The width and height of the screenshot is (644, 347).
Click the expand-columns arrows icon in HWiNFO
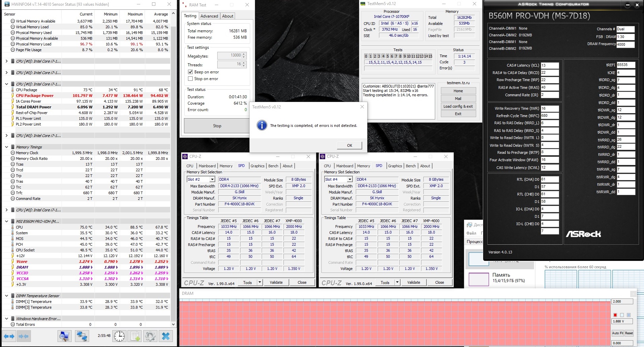coord(9,336)
